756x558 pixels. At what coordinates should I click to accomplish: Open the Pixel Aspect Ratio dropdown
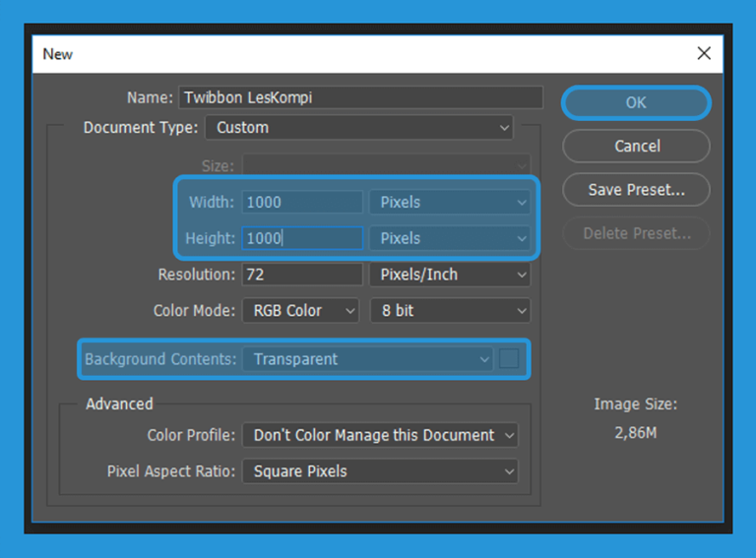380,471
